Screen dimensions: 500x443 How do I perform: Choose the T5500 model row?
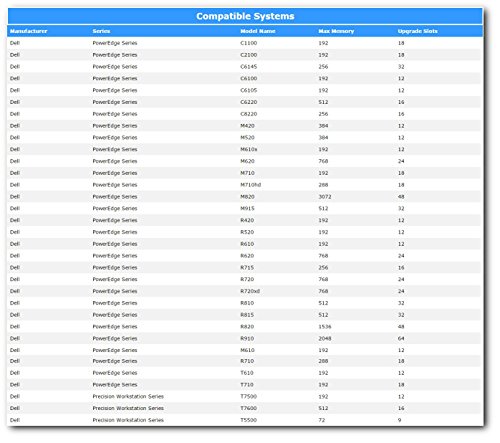tap(245, 420)
